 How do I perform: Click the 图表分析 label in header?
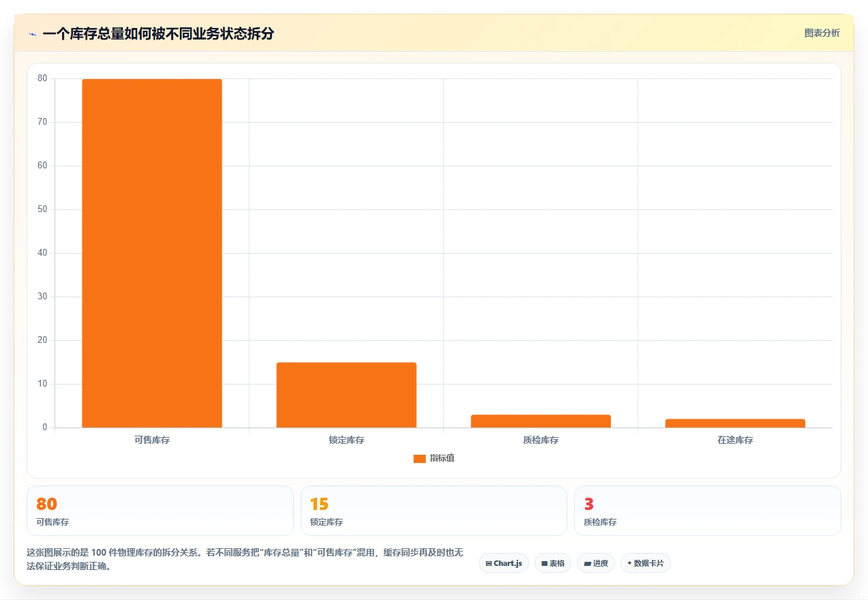click(x=822, y=33)
